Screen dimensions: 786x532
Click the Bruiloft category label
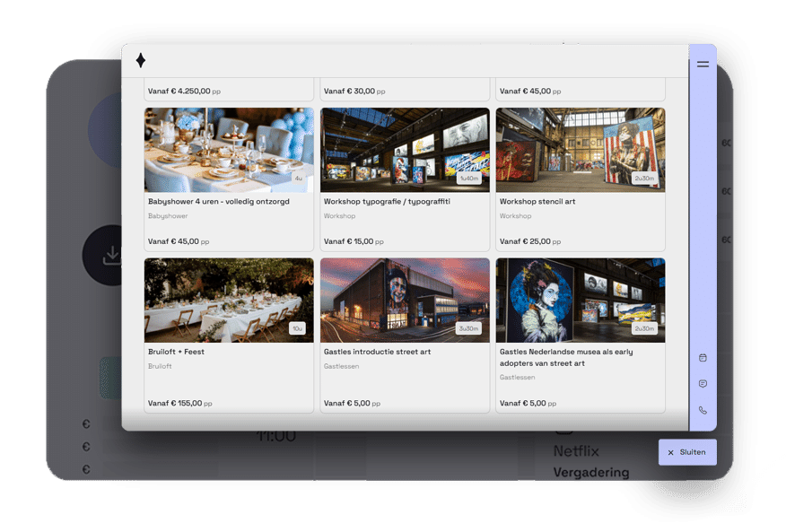[160, 367]
